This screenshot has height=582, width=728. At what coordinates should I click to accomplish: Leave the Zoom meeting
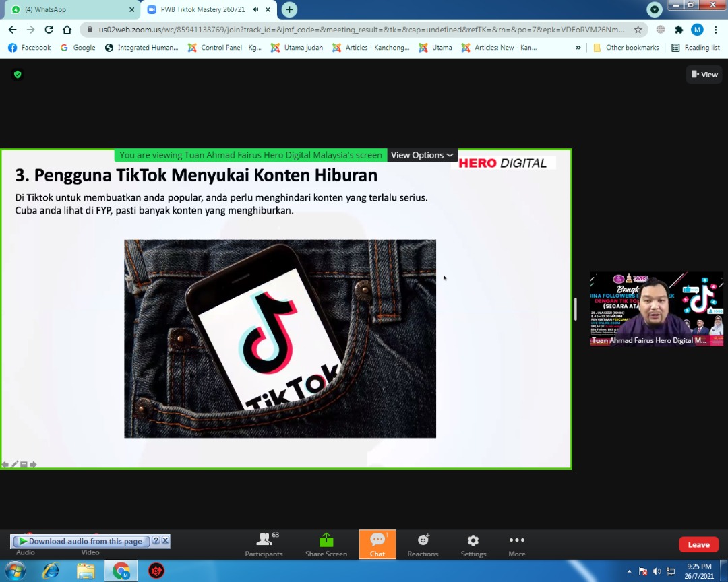pos(698,545)
